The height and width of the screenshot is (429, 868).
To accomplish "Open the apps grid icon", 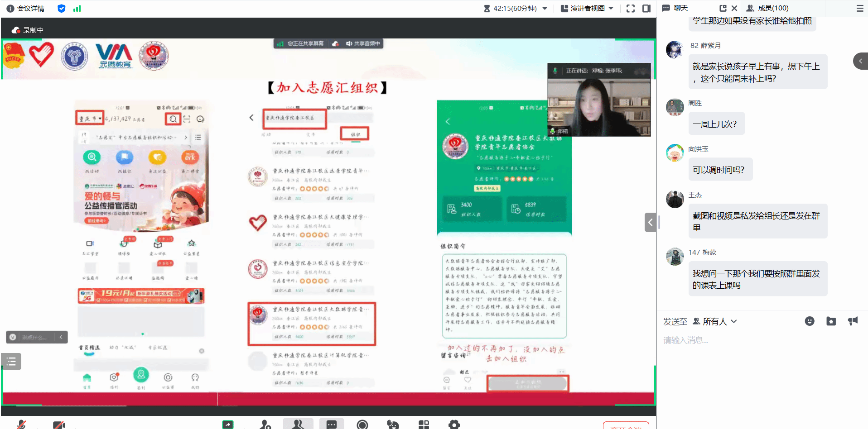I will click(424, 424).
